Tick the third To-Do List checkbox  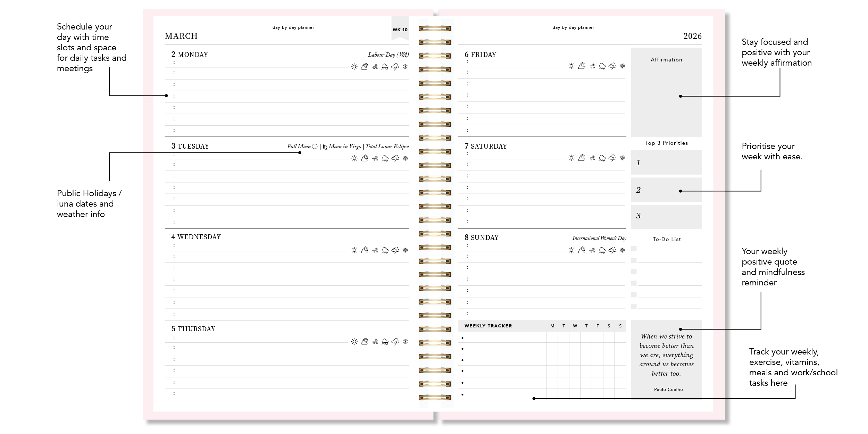pos(634,272)
